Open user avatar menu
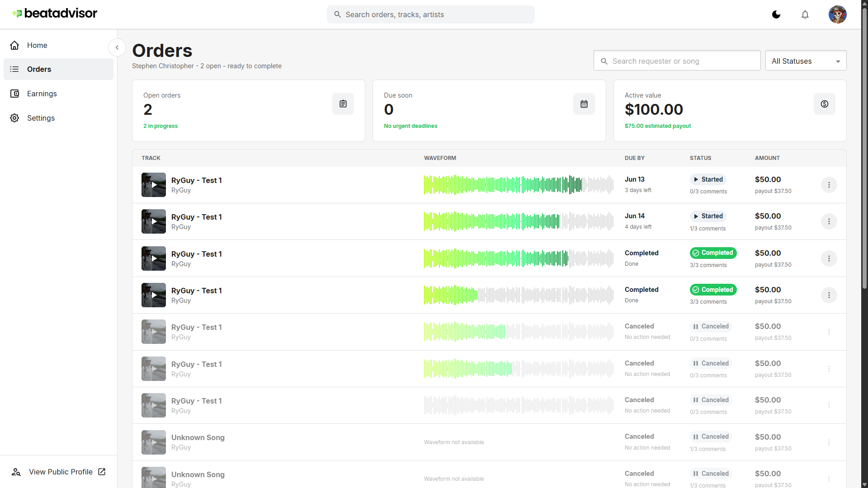The width and height of the screenshot is (868, 488). click(x=837, y=14)
